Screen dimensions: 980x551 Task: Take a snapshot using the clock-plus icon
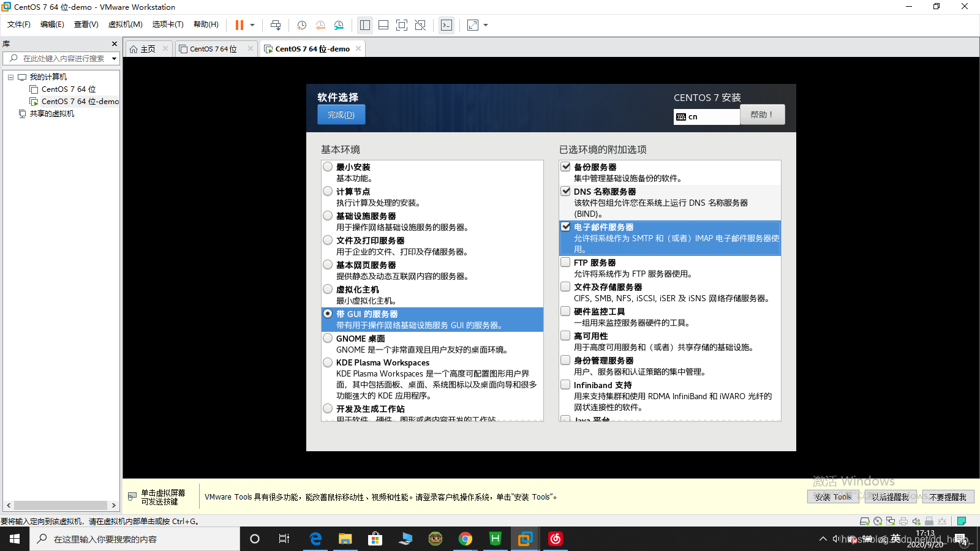point(301,25)
